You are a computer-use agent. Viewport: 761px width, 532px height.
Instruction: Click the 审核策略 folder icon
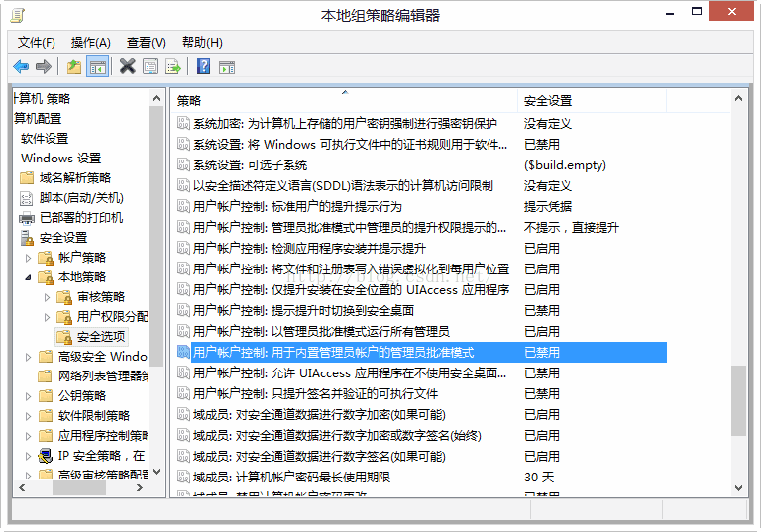(64, 297)
